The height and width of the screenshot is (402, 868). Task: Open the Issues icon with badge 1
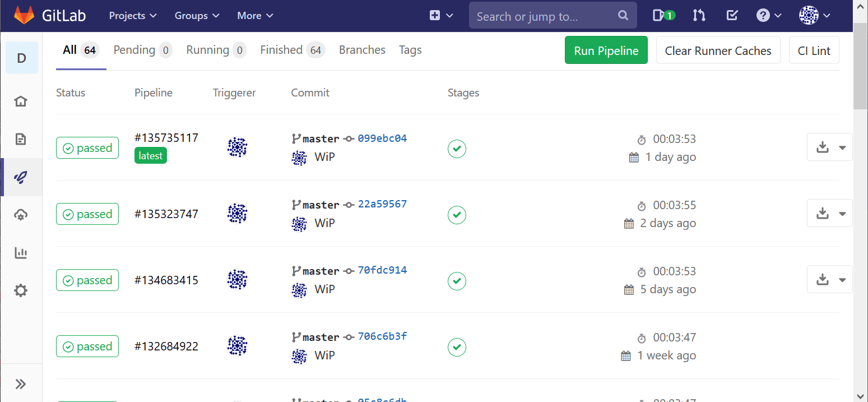(x=663, y=16)
